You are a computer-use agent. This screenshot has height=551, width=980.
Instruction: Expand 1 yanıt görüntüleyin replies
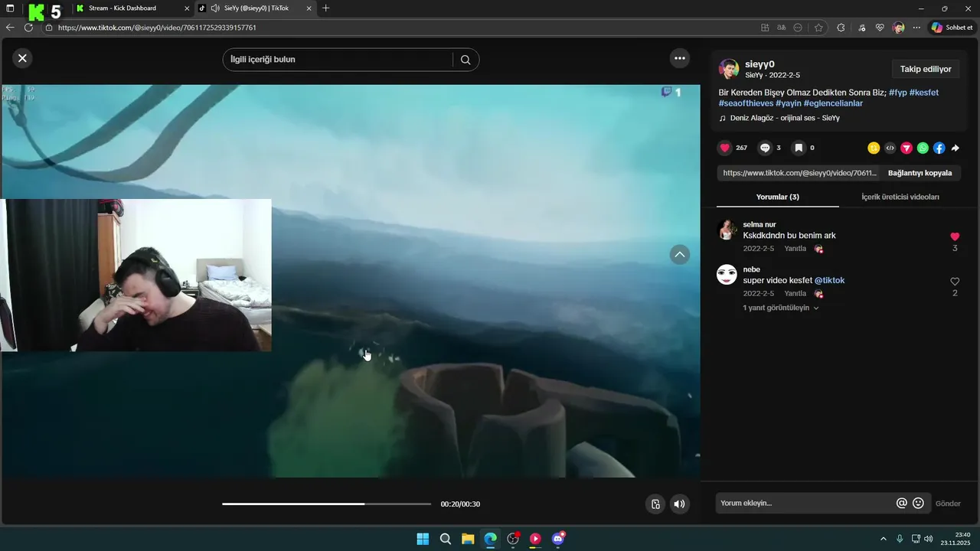tap(781, 308)
